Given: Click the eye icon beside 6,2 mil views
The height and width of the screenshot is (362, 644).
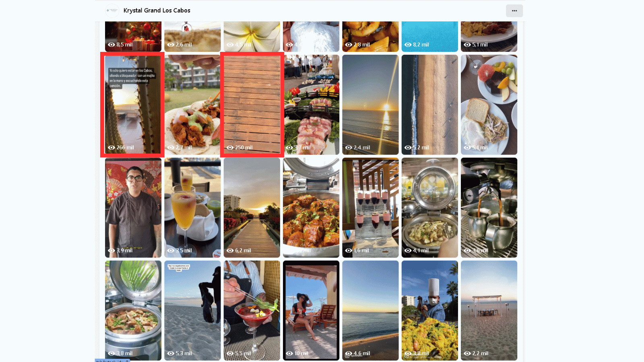Looking at the screenshot, I should (x=230, y=251).
